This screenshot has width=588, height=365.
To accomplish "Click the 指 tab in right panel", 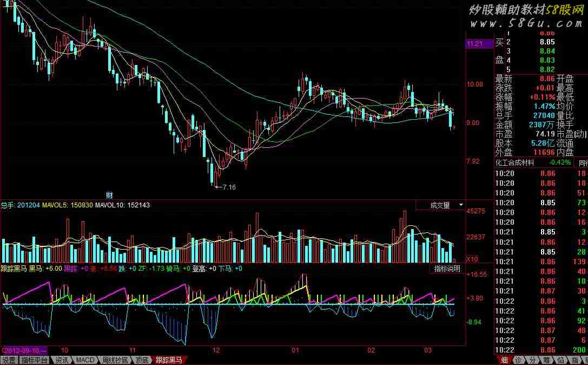I will tap(574, 360).
